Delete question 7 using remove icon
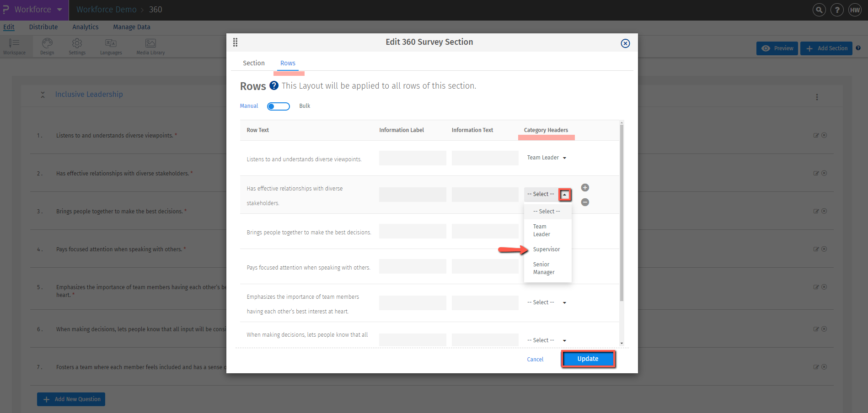The width and height of the screenshot is (868, 413). pos(824,367)
